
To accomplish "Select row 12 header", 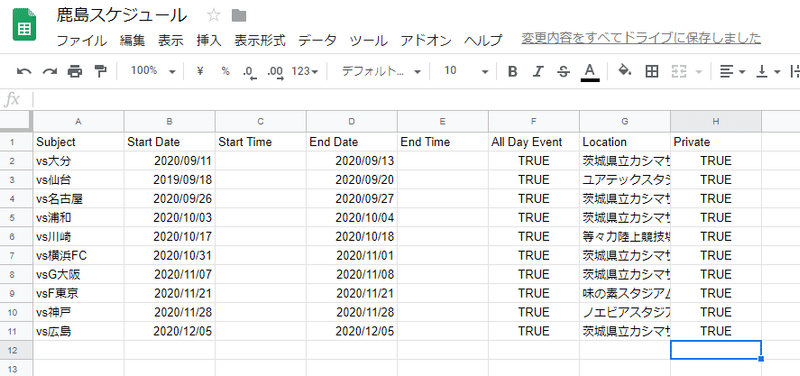I will tap(16, 350).
